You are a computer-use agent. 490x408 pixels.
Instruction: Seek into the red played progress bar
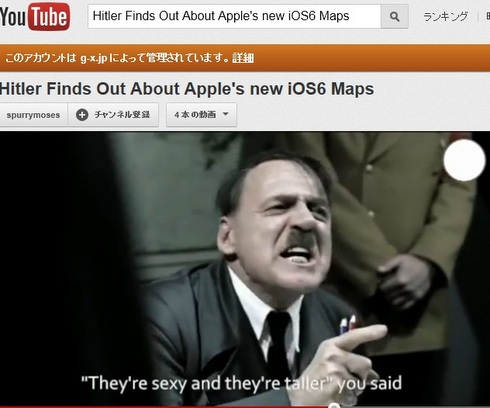(165, 407)
